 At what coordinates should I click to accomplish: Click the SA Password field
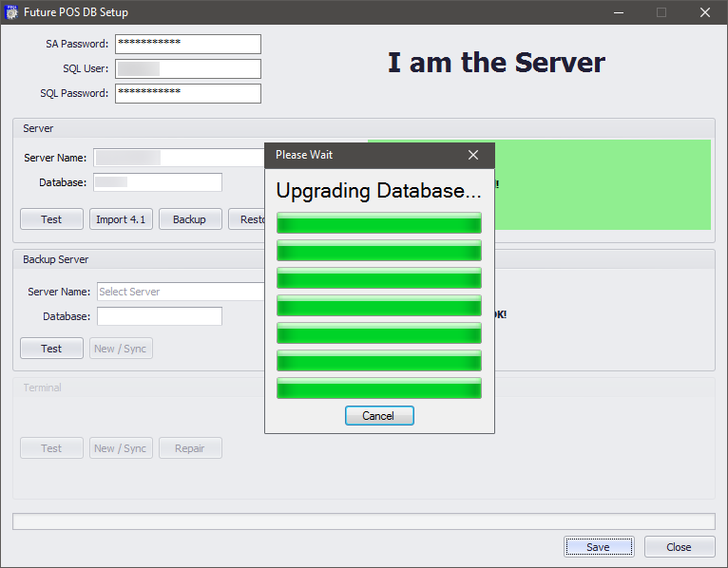click(188, 44)
